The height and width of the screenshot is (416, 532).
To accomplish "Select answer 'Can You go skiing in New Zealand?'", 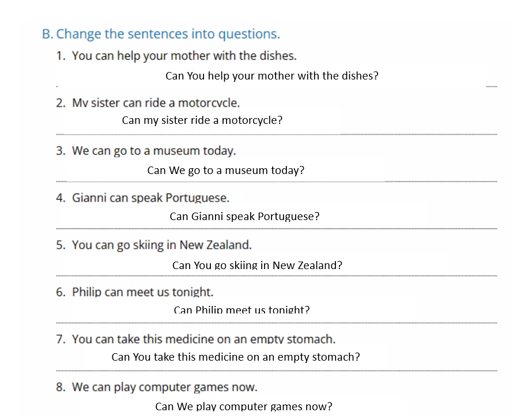I will (257, 265).
